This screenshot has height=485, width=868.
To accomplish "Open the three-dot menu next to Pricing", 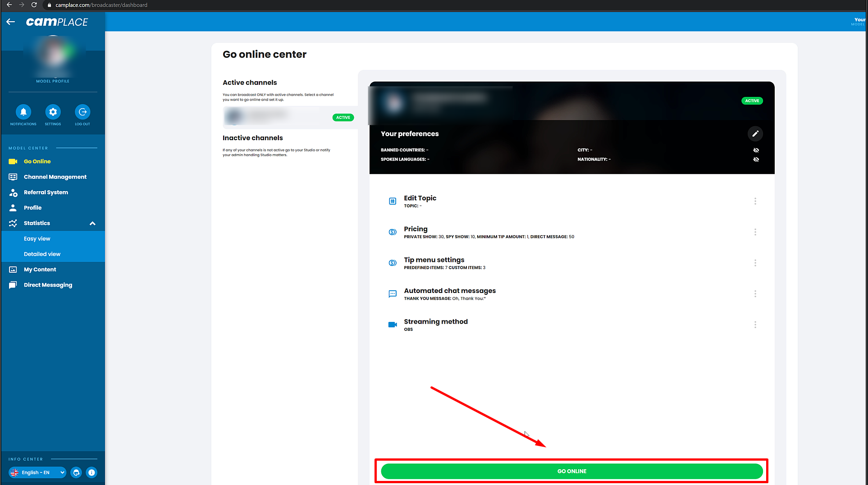I will (755, 232).
